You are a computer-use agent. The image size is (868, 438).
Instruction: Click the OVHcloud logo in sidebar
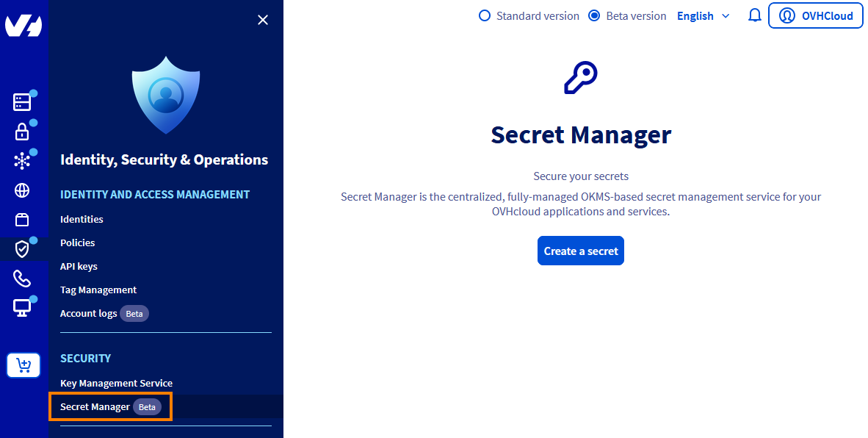click(23, 26)
